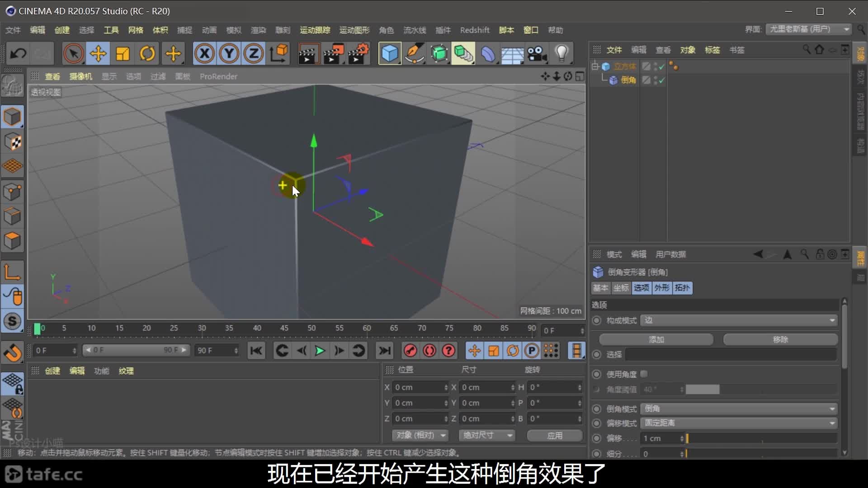
Task: Open the 创建 menu
Action: [x=62, y=30]
